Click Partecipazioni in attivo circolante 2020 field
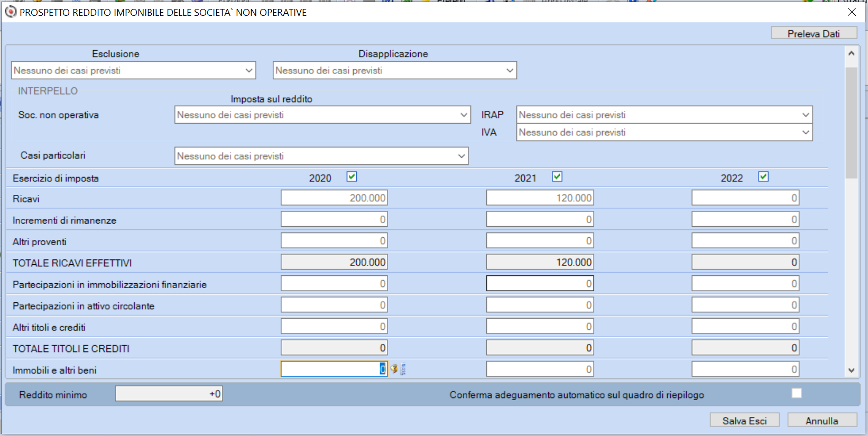 click(334, 305)
